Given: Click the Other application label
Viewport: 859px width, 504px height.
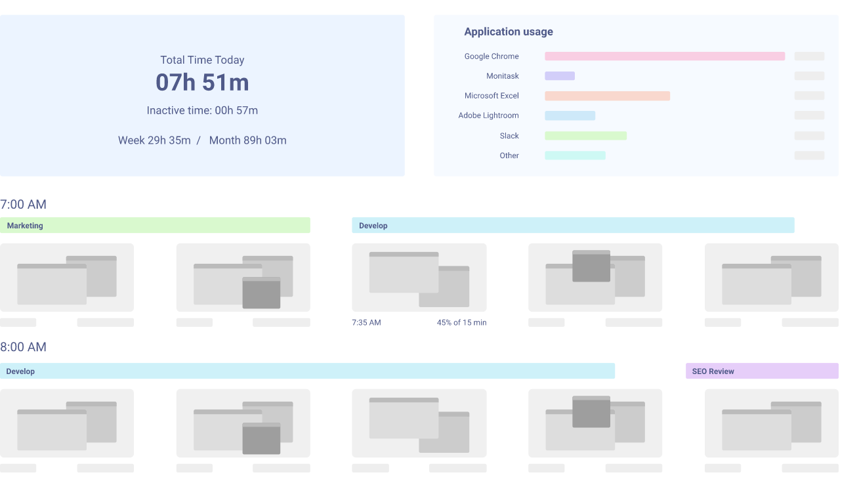Looking at the screenshot, I should pos(509,156).
